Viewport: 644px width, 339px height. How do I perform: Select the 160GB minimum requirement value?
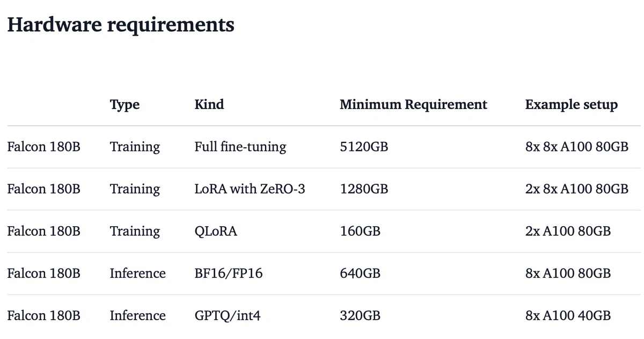(360, 231)
